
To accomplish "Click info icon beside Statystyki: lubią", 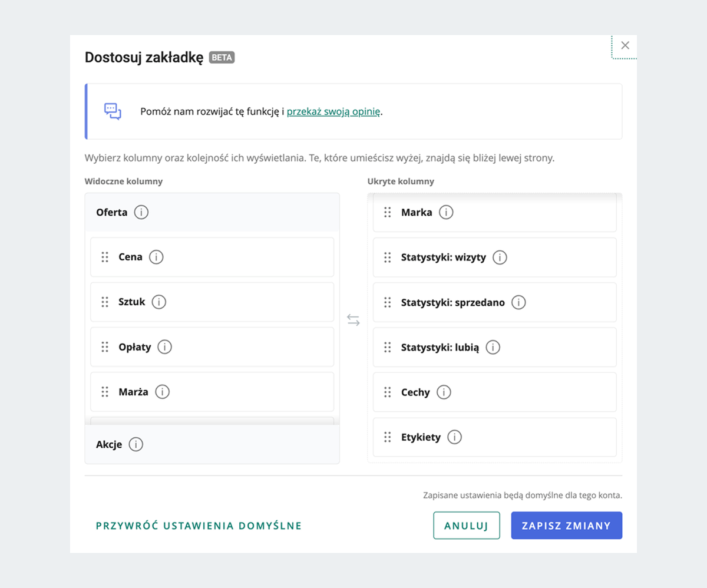I will 493,347.
